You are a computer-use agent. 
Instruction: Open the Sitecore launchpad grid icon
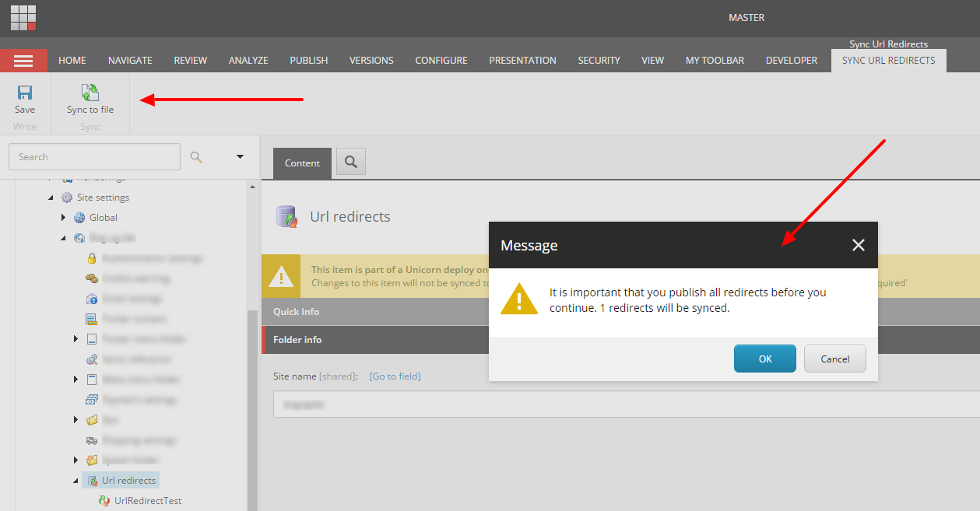pyautogui.click(x=23, y=17)
